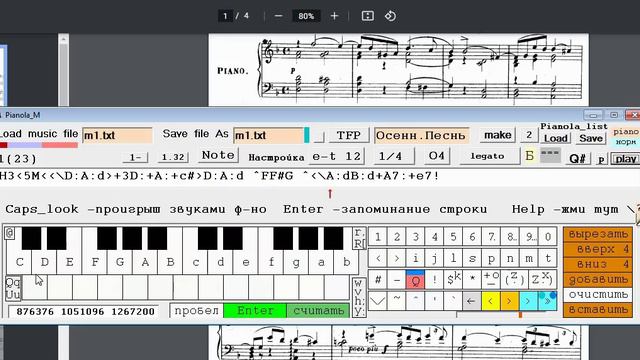
Task: Click the @ icon left of keyboard
Action: 9,233
